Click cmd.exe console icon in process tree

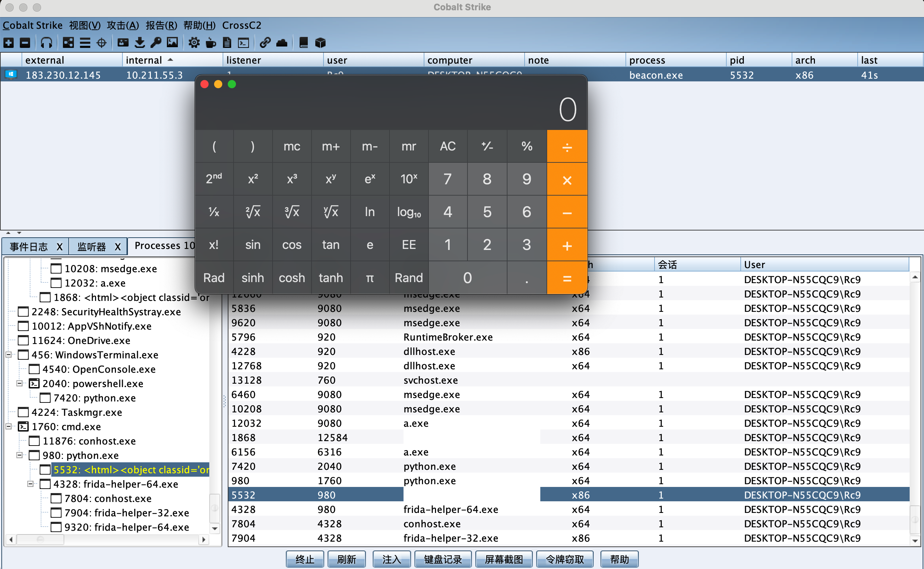coord(23,426)
